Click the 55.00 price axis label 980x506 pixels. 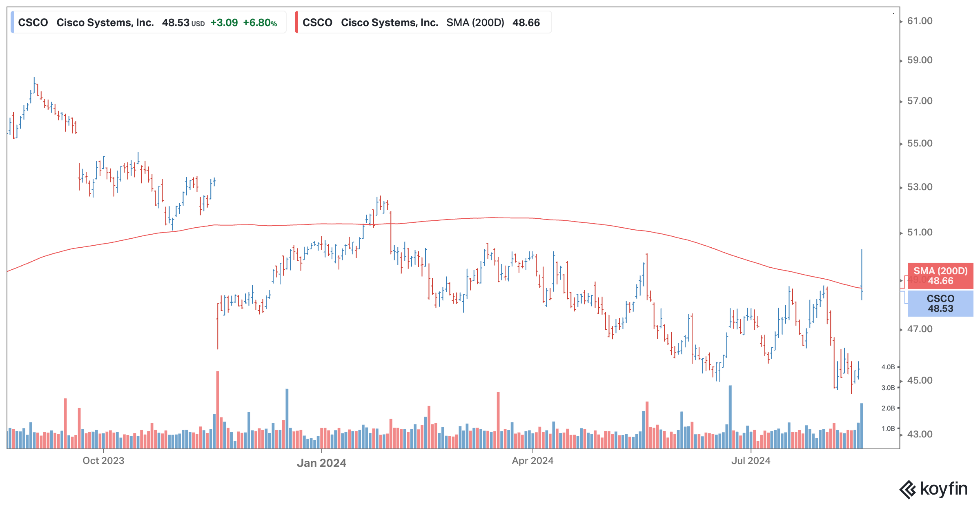pos(920,143)
